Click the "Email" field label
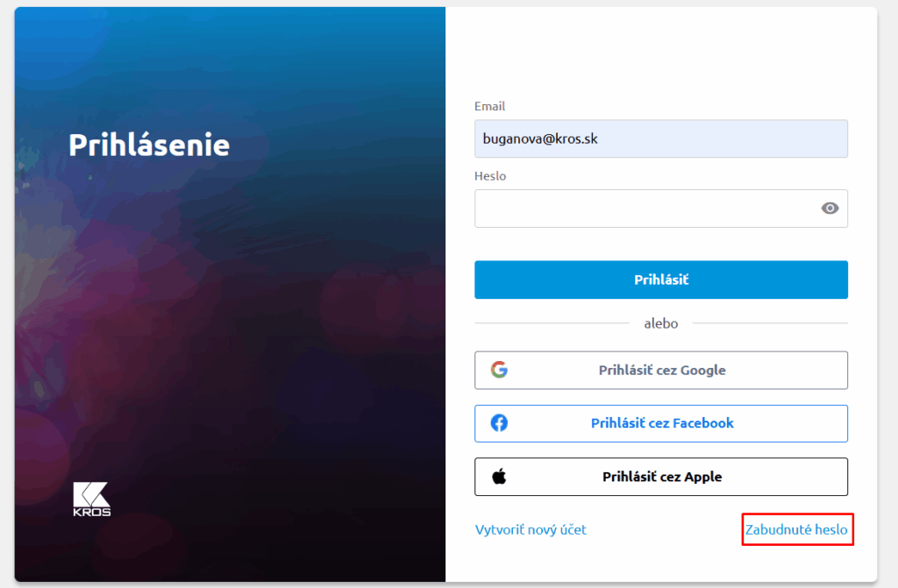The height and width of the screenshot is (588, 898). pos(489,106)
